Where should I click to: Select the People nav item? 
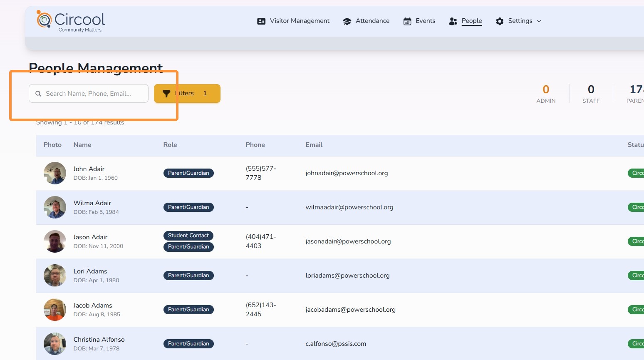pos(472,21)
